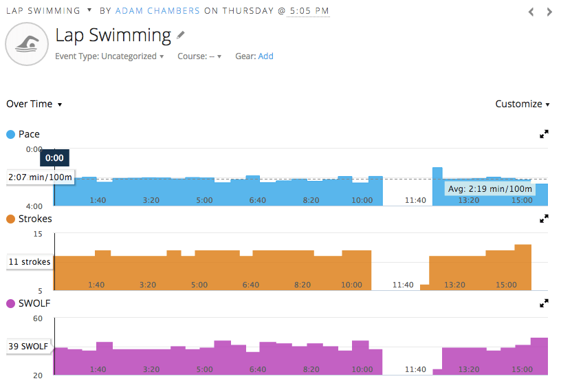Open the Customize menu
This screenshot has height=392, width=561.
pos(522,105)
